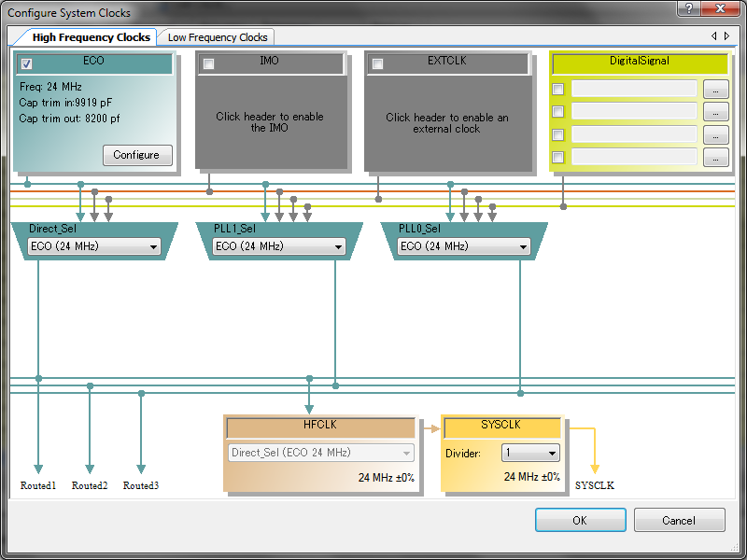Screen dimensions: 747x560
Task: Switch to Low Frequency Clocks tab
Action: coord(218,37)
